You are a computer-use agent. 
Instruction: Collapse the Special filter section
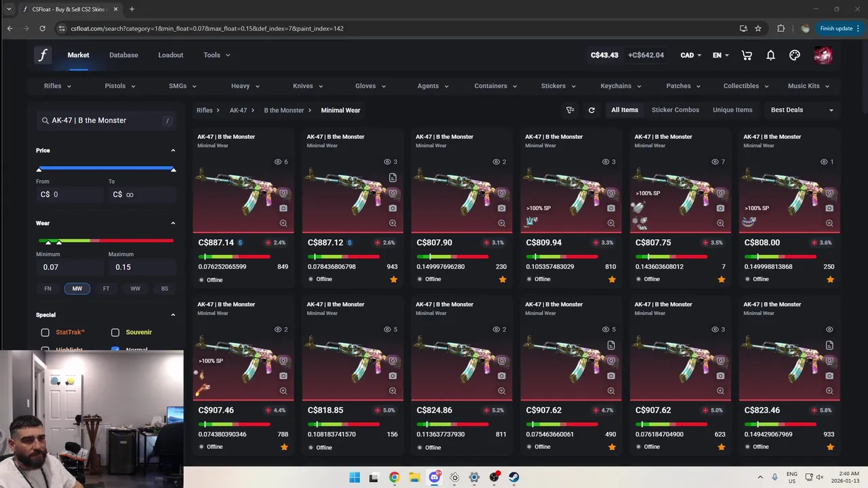click(x=173, y=315)
